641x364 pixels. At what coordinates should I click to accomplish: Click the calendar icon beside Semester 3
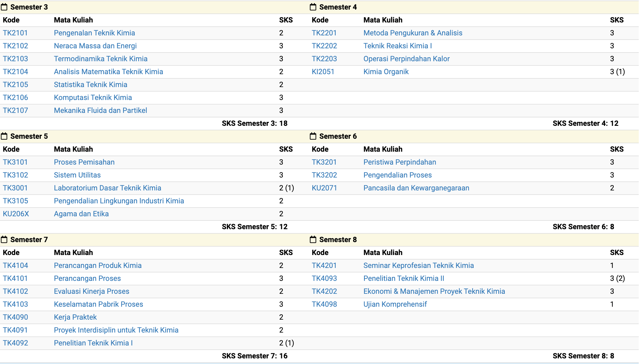pos(4,7)
